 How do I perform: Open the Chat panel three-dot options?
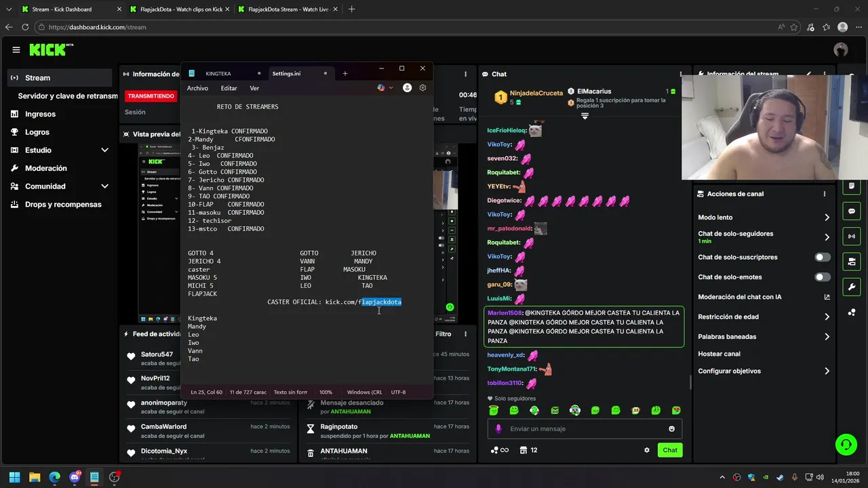[x=681, y=74]
